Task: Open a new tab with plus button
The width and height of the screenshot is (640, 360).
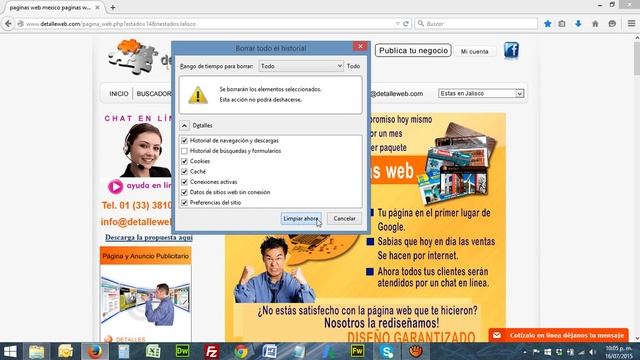Action: tap(113, 7)
